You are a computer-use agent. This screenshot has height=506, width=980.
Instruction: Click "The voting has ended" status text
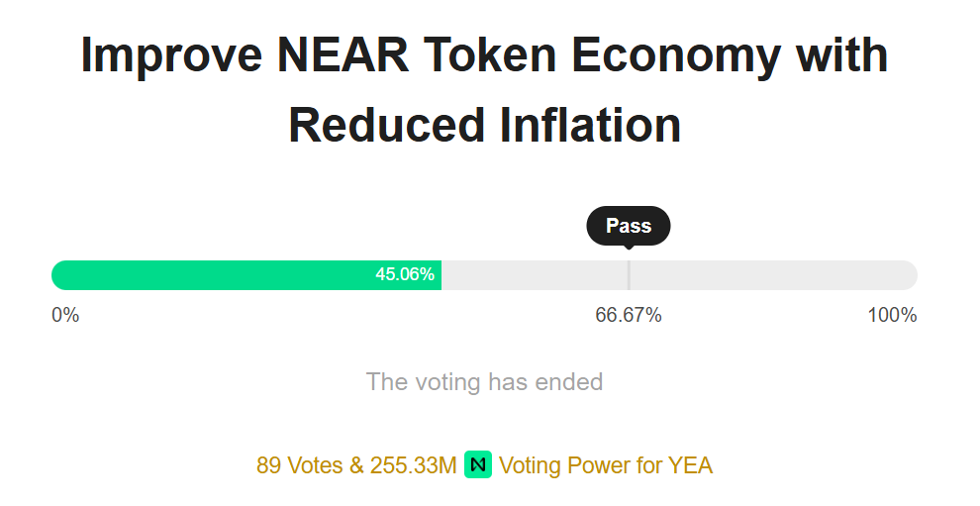tap(484, 382)
